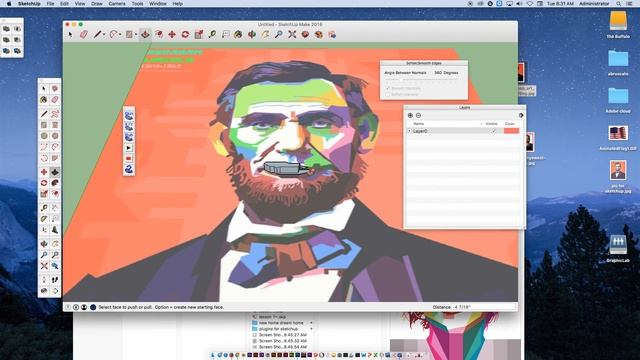
Task: Open dropdown arrow beside the Rectangle shapes tool
Action: [136, 35]
